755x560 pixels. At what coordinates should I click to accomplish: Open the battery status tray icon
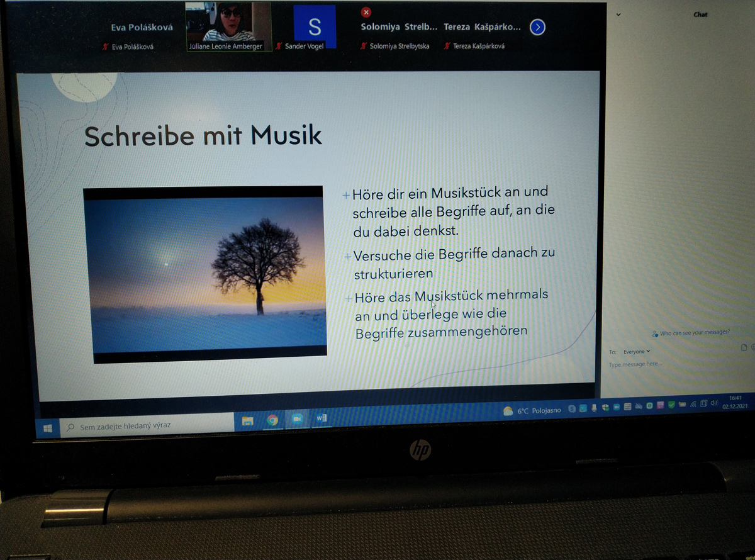(x=682, y=404)
